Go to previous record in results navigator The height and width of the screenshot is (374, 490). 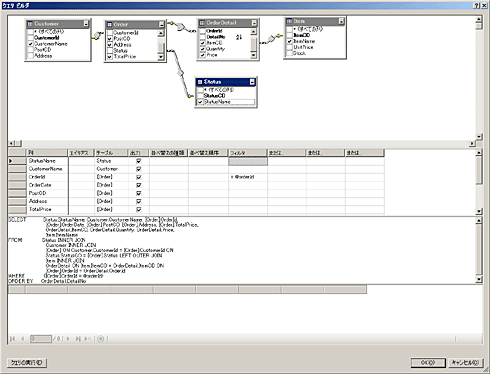click(x=23, y=339)
